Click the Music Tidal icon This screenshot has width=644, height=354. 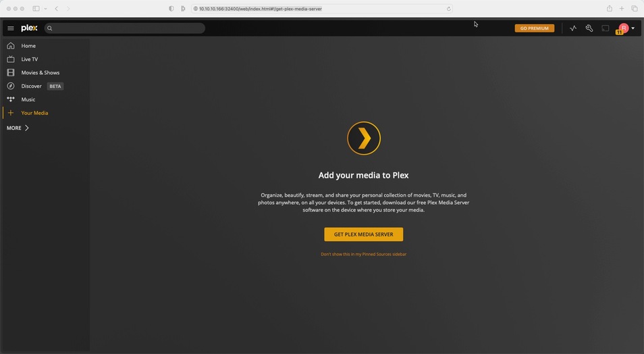11,99
